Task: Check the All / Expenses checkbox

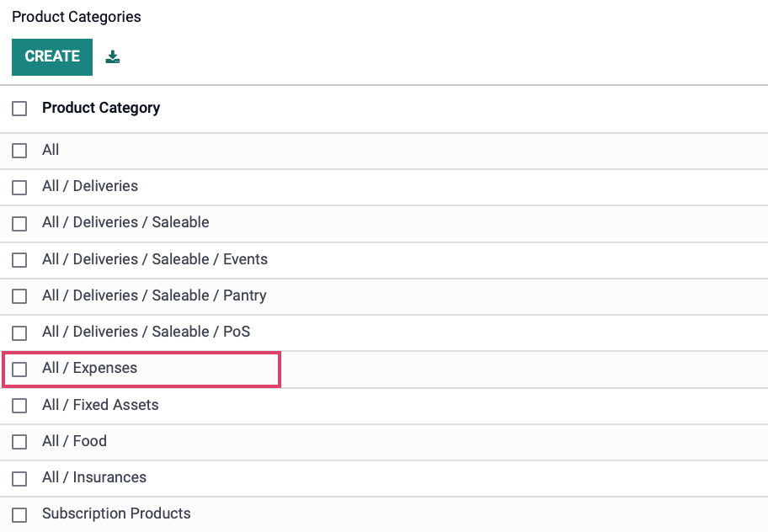Action: tap(19, 369)
